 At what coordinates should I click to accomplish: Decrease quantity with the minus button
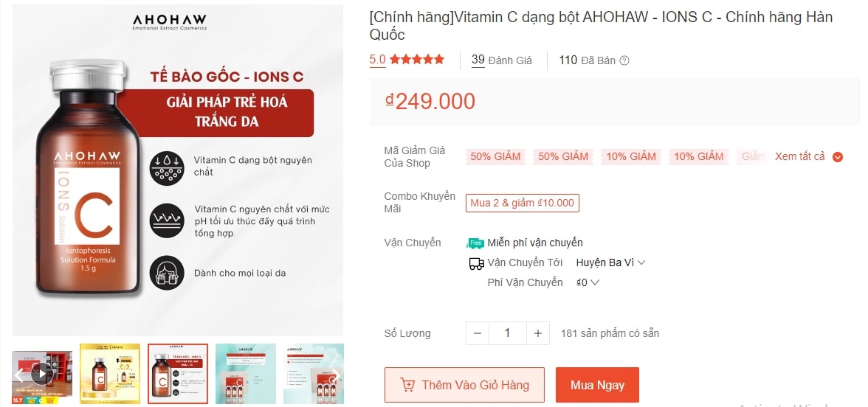477,333
